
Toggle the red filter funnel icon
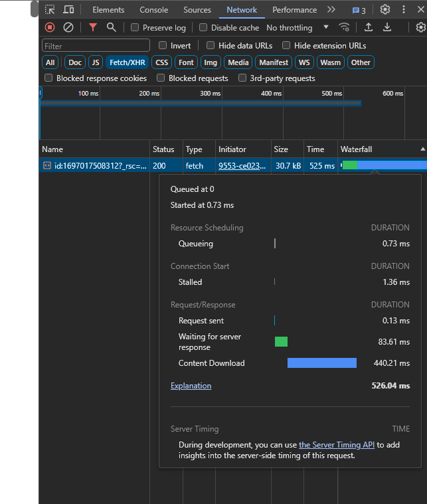(93, 27)
